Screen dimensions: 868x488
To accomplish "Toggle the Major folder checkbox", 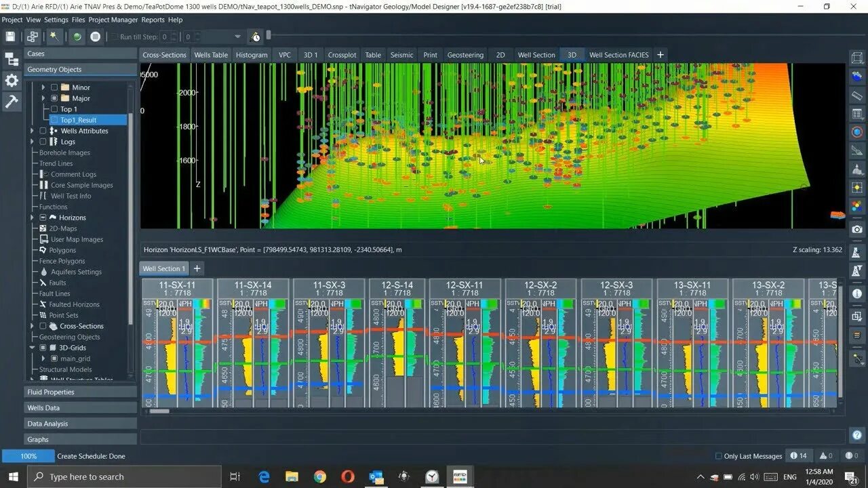I will (x=54, y=98).
